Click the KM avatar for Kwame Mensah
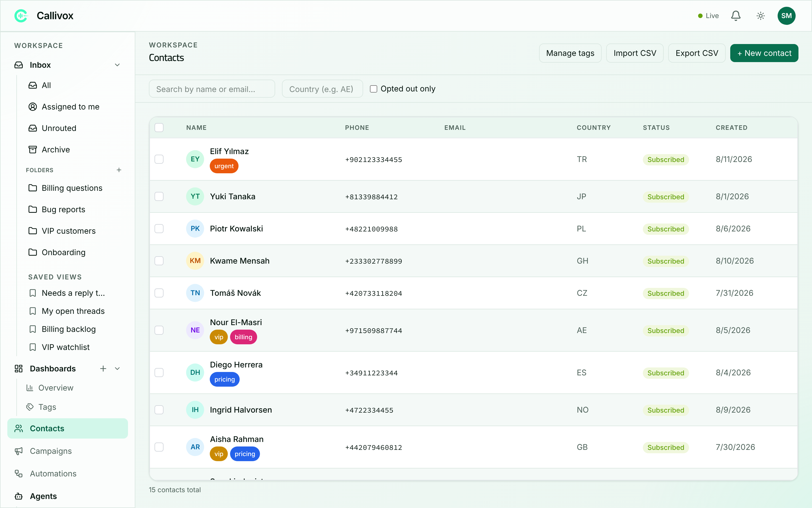This screenshot has height=508, width=812. click(195, 261)
